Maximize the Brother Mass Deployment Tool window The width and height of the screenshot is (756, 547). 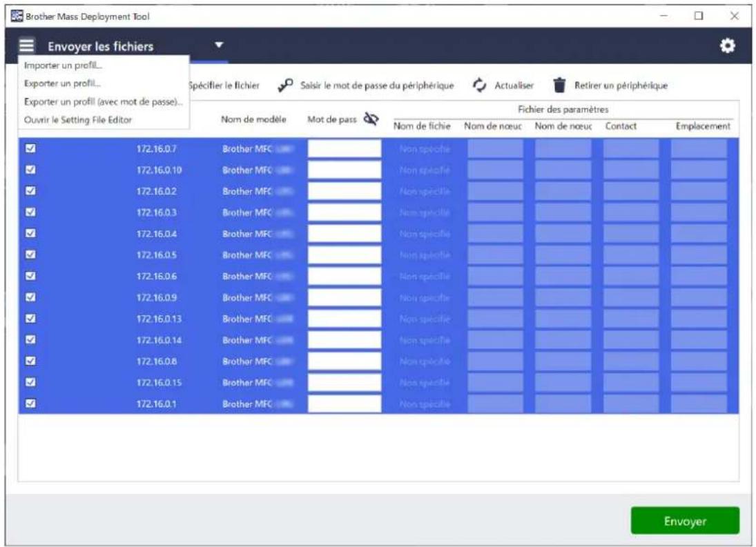[698, 16]
